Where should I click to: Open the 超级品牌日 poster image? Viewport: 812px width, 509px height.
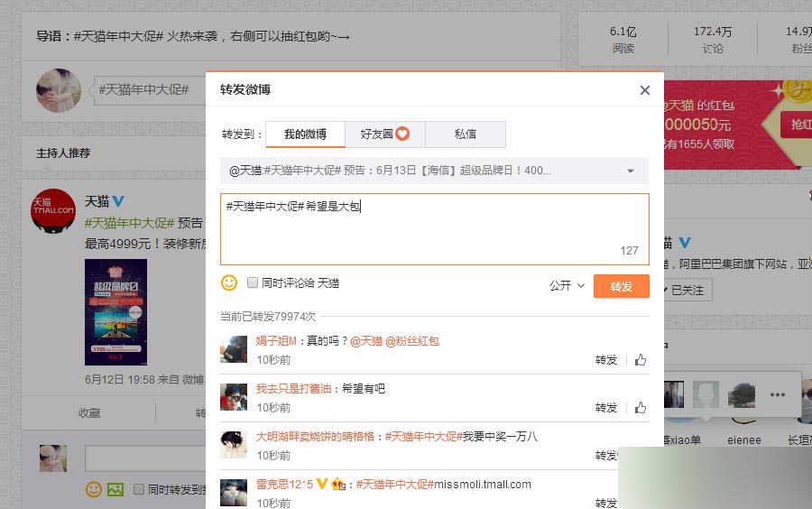(x=116, y=312)
